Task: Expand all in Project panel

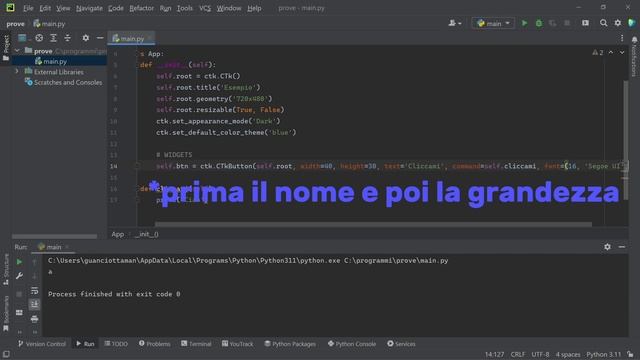Action: tap(53, 38)
